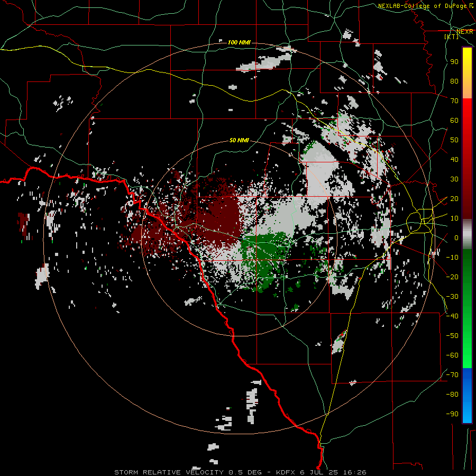
Task: Click the "-20" scale label
Action: click(x=452, y=277)
